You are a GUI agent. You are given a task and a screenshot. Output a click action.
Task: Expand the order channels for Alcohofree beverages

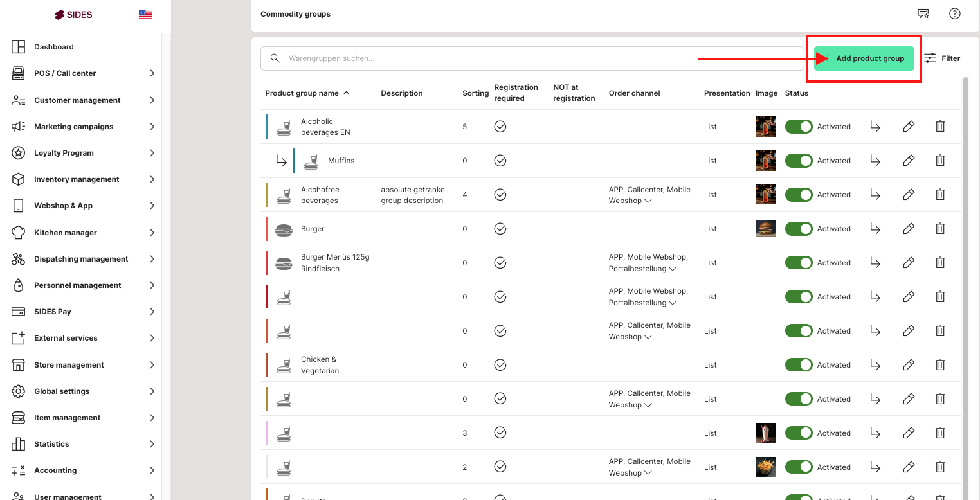click(648, 201)
